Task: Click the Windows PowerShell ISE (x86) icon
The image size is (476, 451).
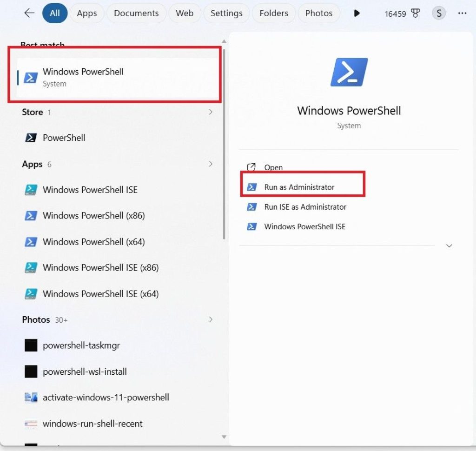Action: [31, 267]
